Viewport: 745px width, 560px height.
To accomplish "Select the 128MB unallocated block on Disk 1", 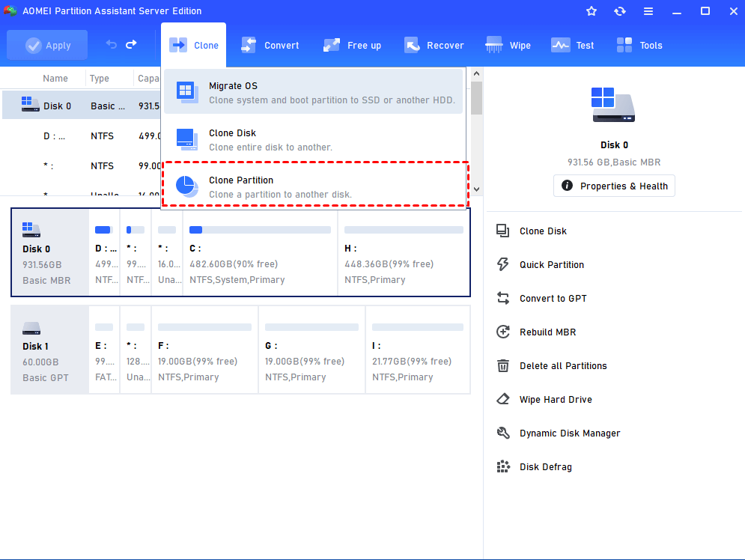I will tap(136, 350).
